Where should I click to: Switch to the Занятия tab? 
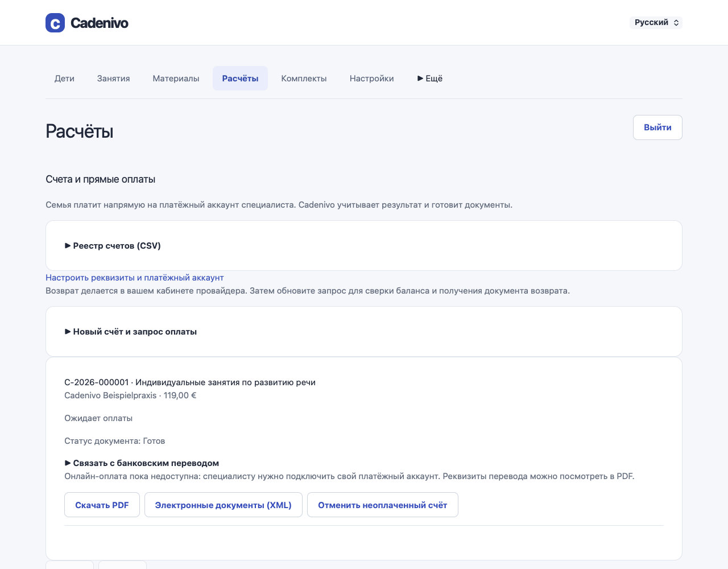113,79
